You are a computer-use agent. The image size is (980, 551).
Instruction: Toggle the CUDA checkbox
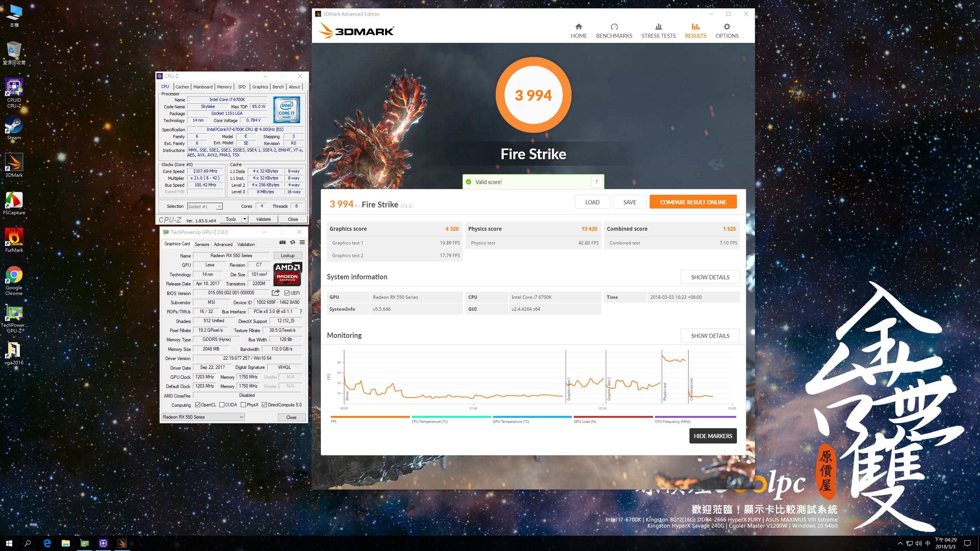coord(222,405)
